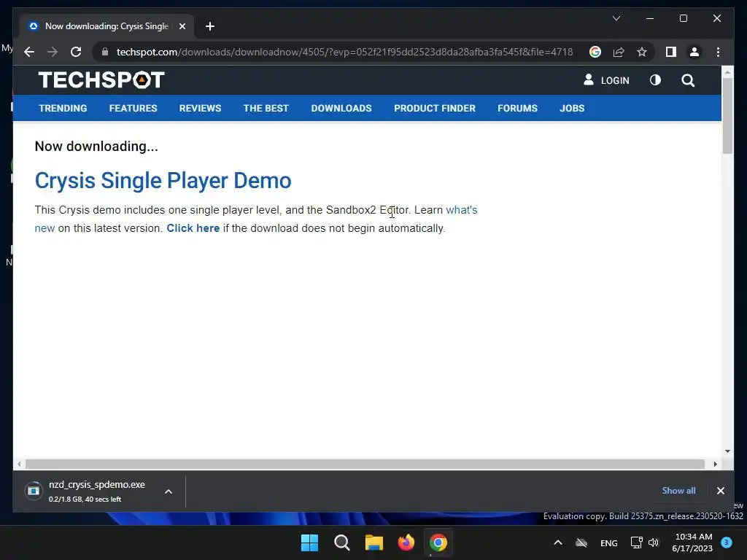Toggle dark mode contrast icon
Image resolution: width=747 pixels, height=560 pixels.
[655, 80]
